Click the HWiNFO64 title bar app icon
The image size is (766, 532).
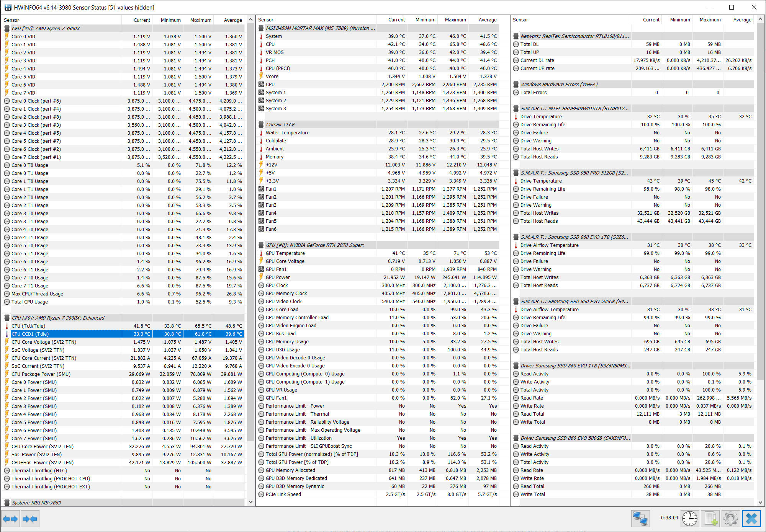[x=8, y=7]
